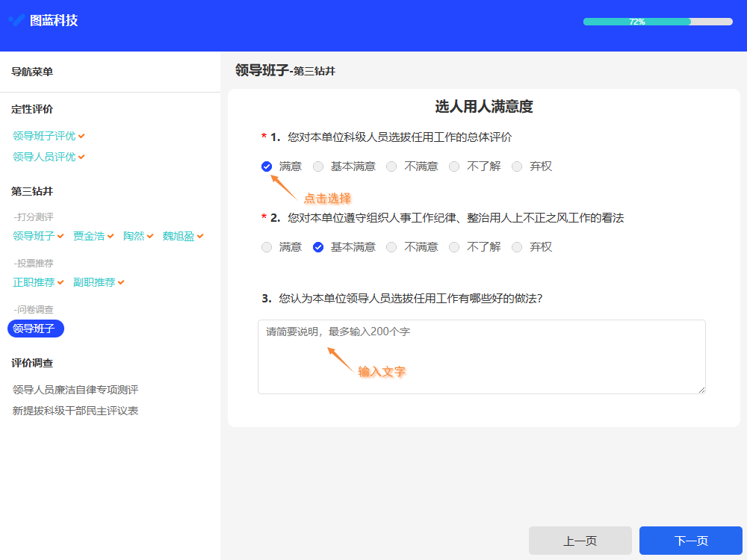Select 满意 radio button for question 1
The image size is (747, 560).
(x=267, y=166)
